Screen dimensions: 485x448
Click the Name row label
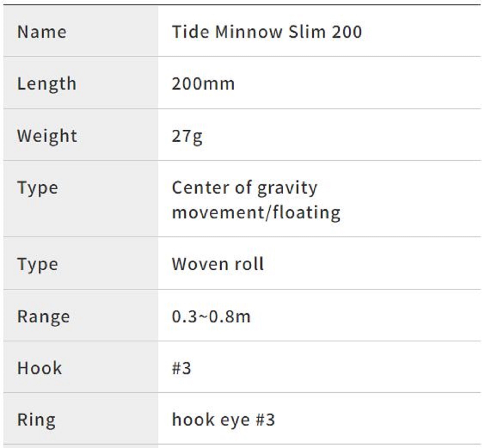coord(42,32)
